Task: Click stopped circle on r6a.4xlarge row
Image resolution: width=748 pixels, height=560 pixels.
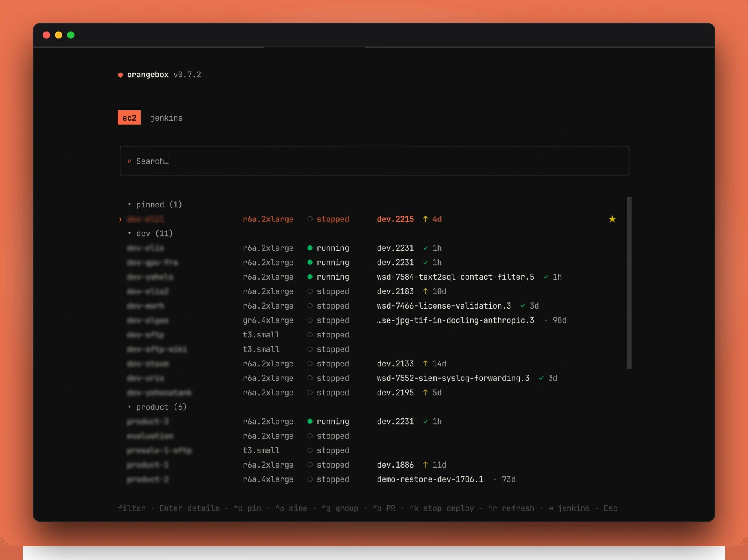Action: coord(310,479)
